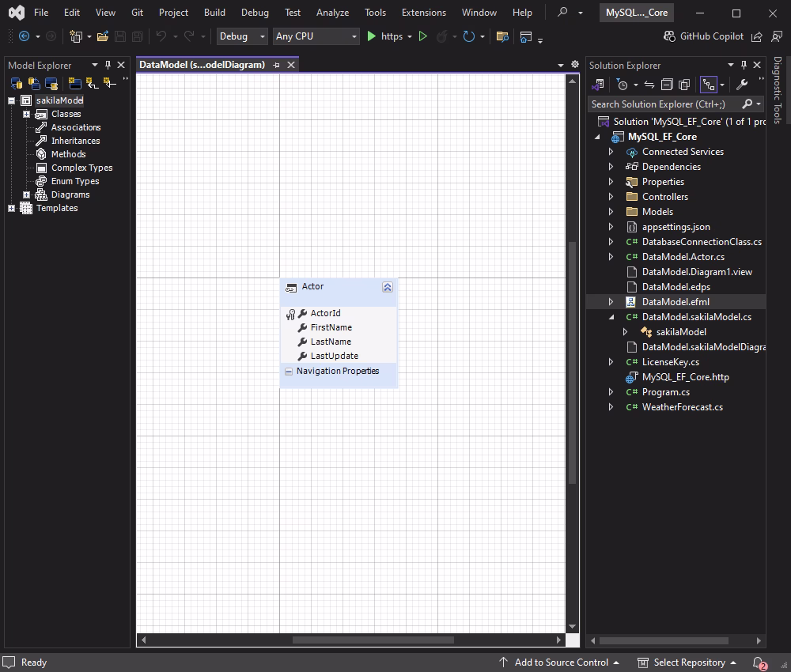
Task: Toggle the Solution Explorer view-switch button
Action: pos(599,85)
